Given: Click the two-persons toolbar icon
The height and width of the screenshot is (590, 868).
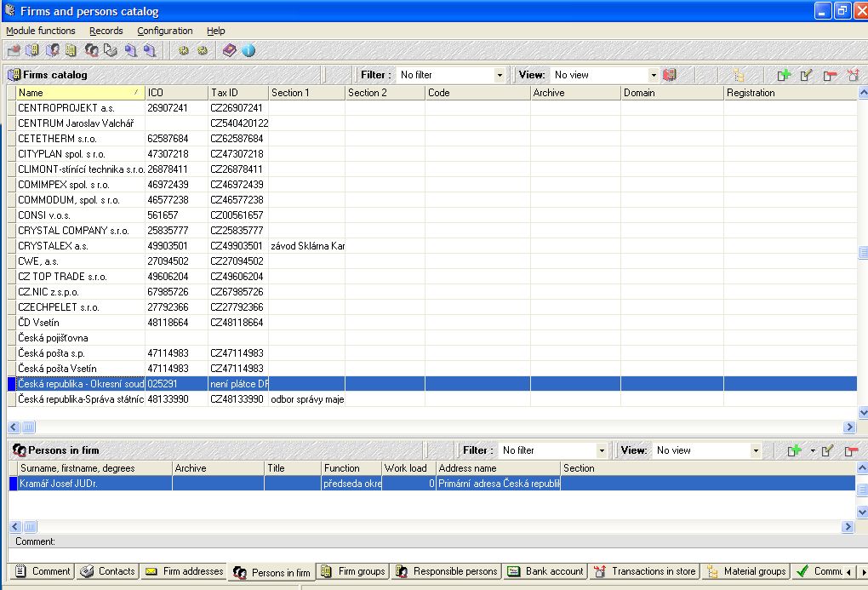Looking at the screenshot, I should 91,50.
